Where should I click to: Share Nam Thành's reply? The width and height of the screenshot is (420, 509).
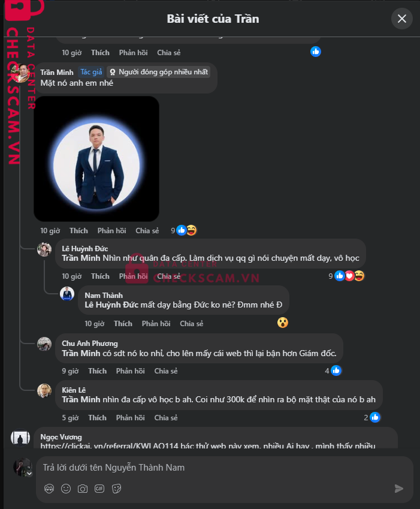(191, 324)
